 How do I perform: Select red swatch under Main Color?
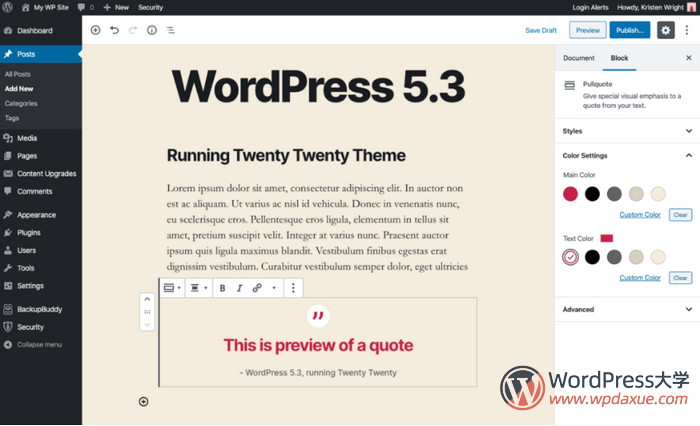(570, 194)
